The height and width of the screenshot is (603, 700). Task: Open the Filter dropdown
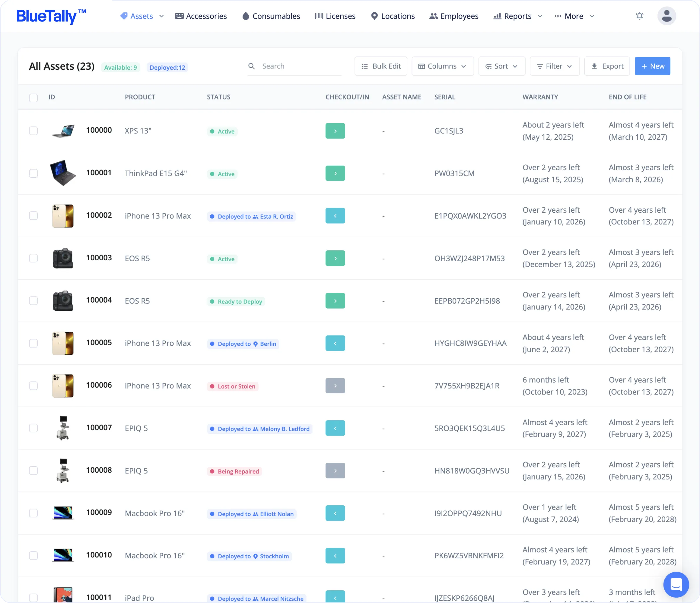tap(554, 66)
